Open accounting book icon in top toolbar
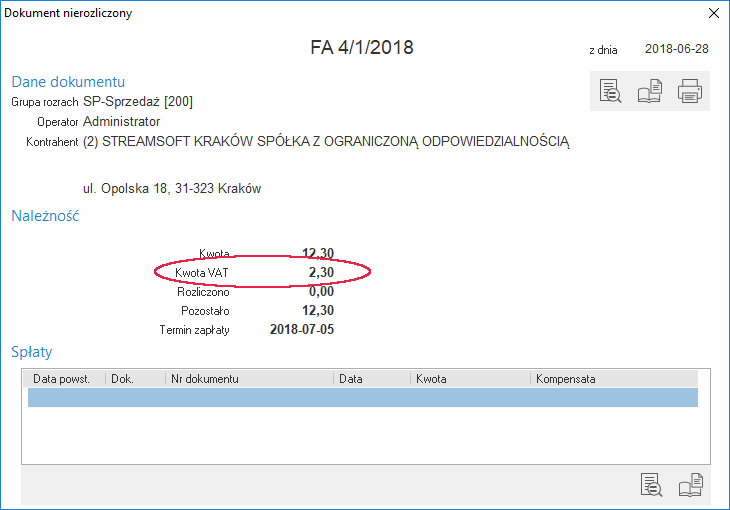Viewport: 730px width, 510px height. pyautogui.click(x=650, y=91)
